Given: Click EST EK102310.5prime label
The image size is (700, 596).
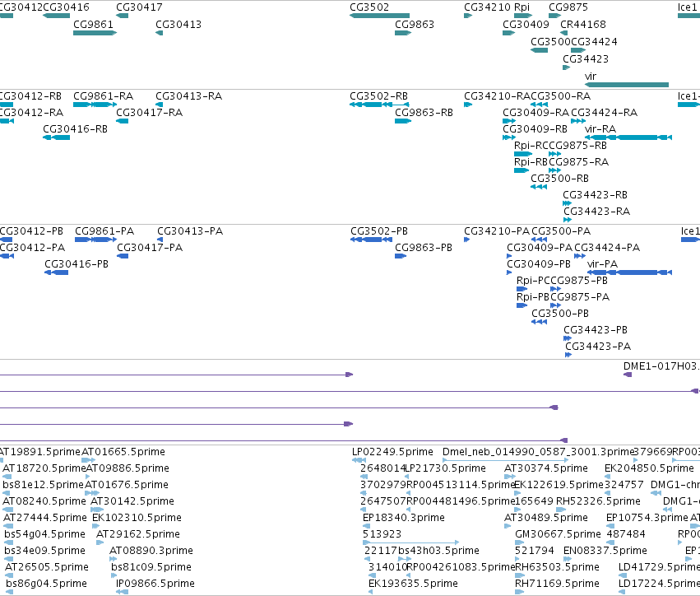Looking at the screenshot, I should pyautogui.click(x=137, y=517).
